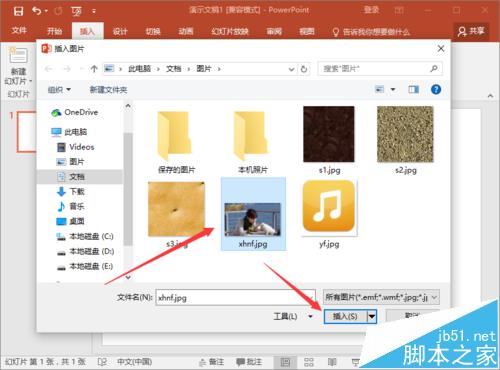
Task: Click the 插入(S) insert button
Action: pyautogui.click(x=345, y=316)
